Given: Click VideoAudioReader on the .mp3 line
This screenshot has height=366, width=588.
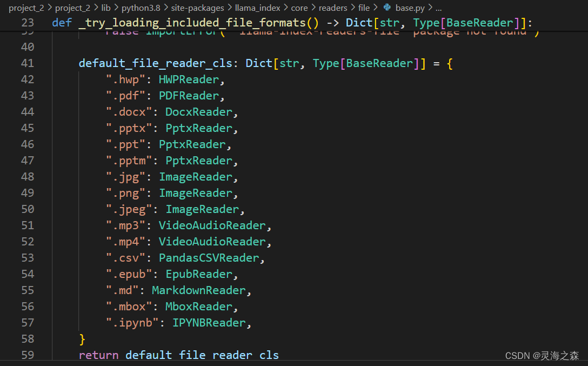Looking at the screenshot, I should coord(212,225).
